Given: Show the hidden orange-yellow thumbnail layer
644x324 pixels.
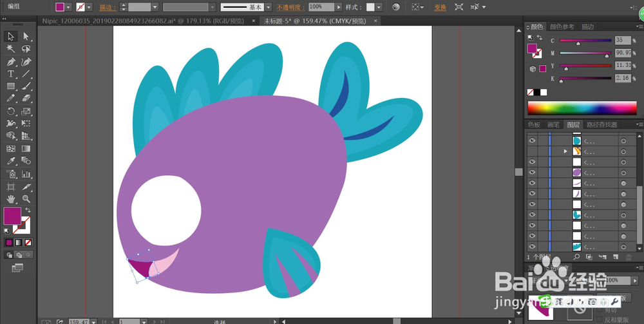Looking at the screenshot, I should coord(533,151).
